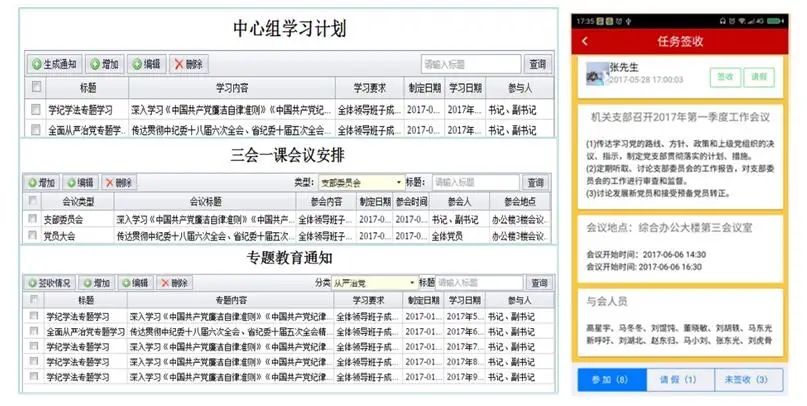The height and width of the screenshot is (406, 807).
Task: Click 参会地点 column header
Action: click(x=520, y=202)
